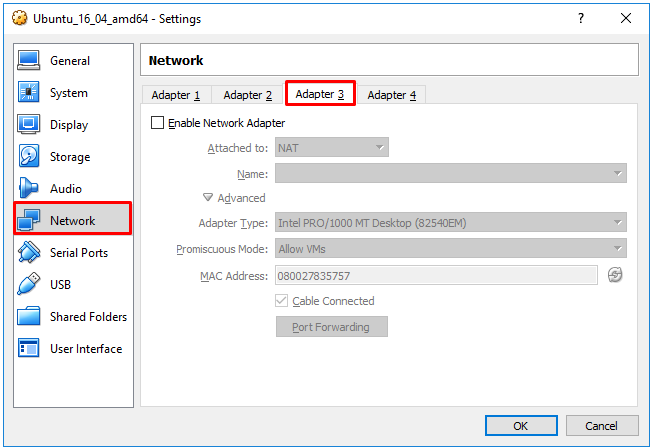Select the Shared Folders icon

click(x=28, y=316)
